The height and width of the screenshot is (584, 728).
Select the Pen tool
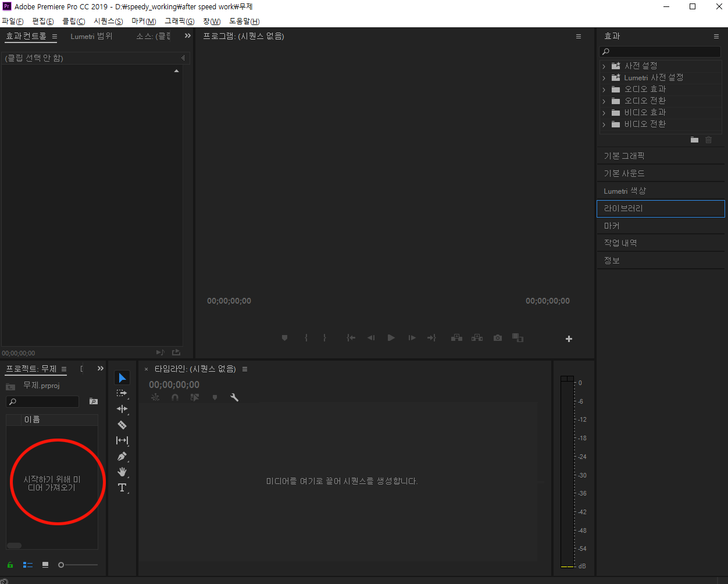coord(122,456)
